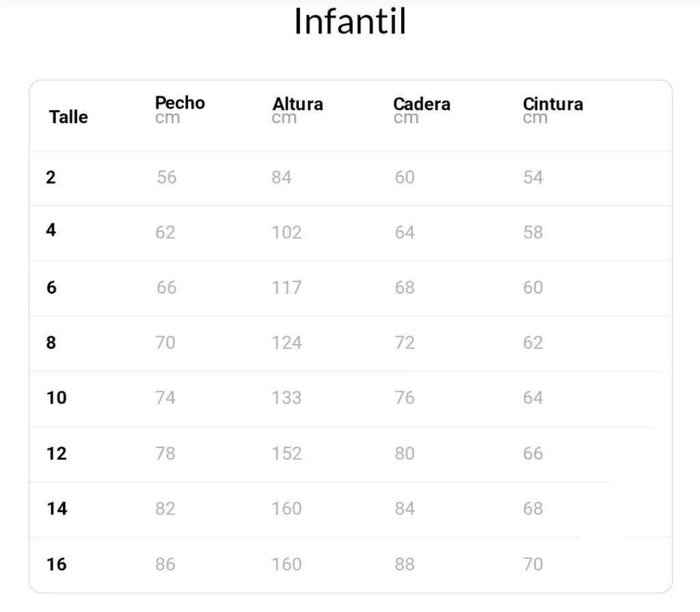This screenshot has height=612, width=700.
Task: Click the Infantil heading
Action: click(350, 21)
